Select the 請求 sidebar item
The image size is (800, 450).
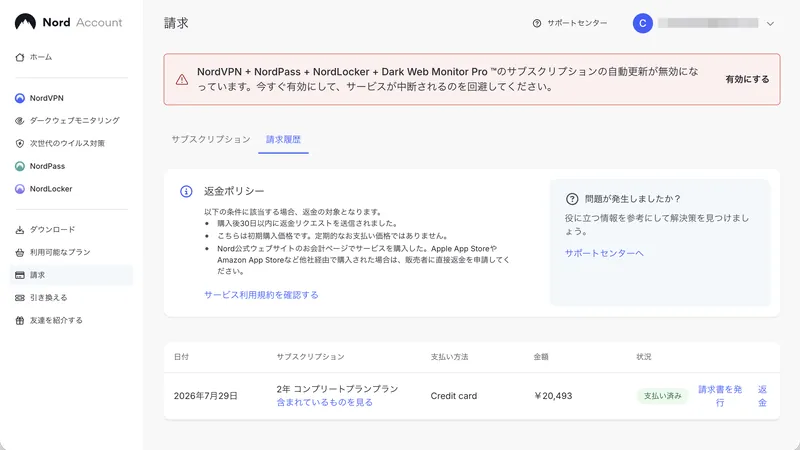pyautogui.click(x=71, y=275)
